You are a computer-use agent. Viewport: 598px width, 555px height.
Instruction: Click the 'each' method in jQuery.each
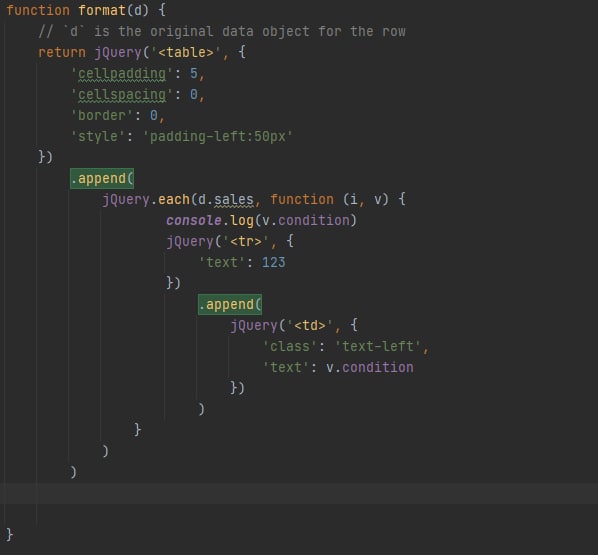pos(174,199)
